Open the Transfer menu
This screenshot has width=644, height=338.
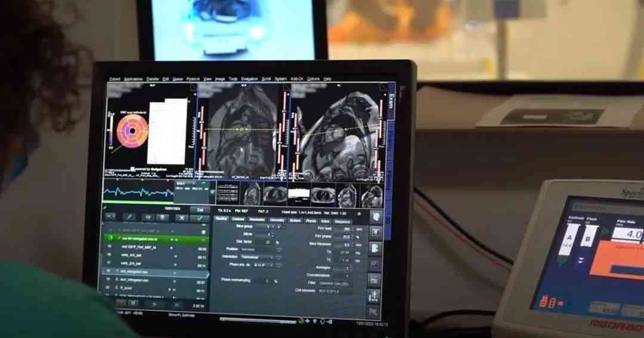click(x=153, y=79)
